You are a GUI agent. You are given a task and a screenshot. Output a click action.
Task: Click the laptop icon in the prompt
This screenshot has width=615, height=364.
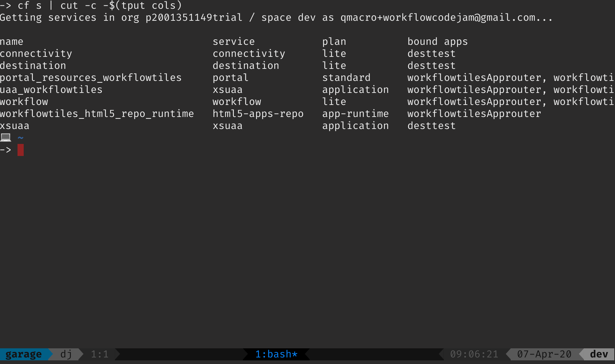pyautogui.click(x=6, y=138)
